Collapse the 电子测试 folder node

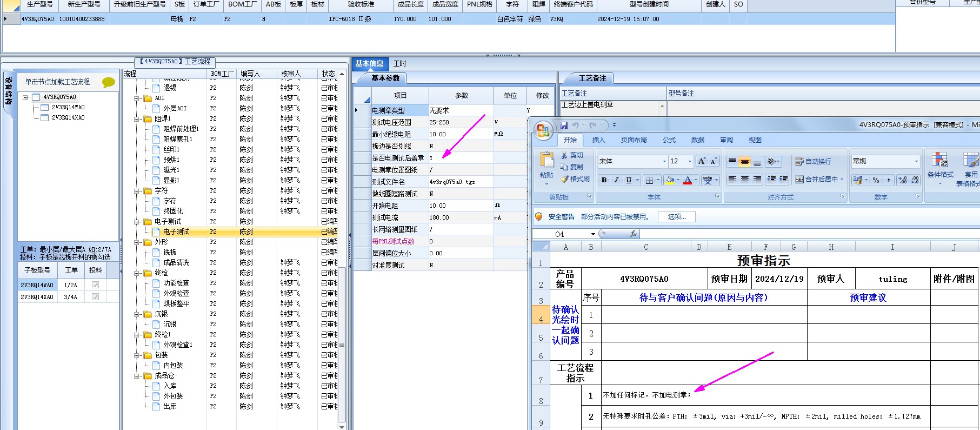click(x=137, y=222)
